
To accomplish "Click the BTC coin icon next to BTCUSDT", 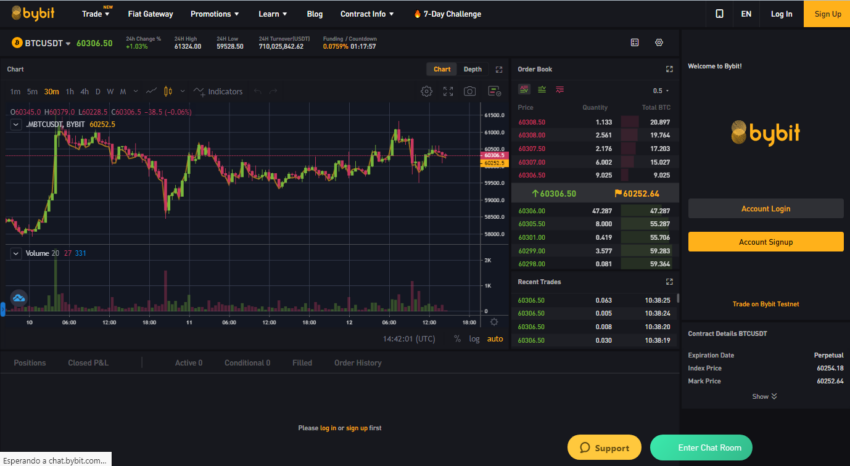I will (17, 43).
